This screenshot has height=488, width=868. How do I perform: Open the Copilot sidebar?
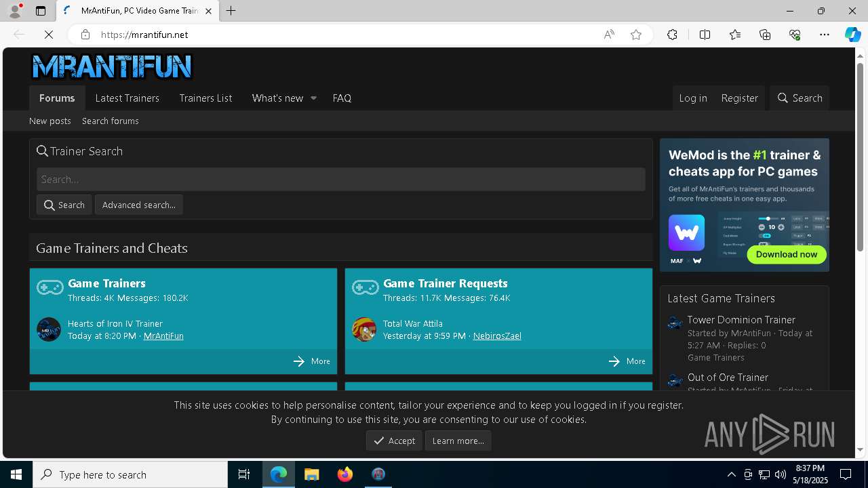tap(852, 35)
